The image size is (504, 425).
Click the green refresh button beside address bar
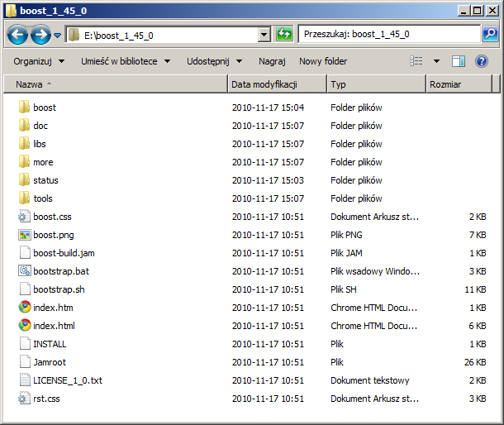pos(284,35)
